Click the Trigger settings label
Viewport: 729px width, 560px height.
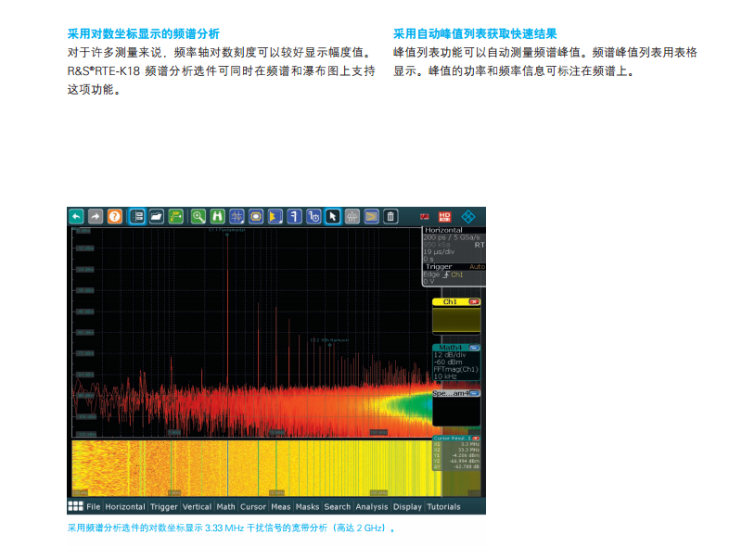(x=439, y=267)
